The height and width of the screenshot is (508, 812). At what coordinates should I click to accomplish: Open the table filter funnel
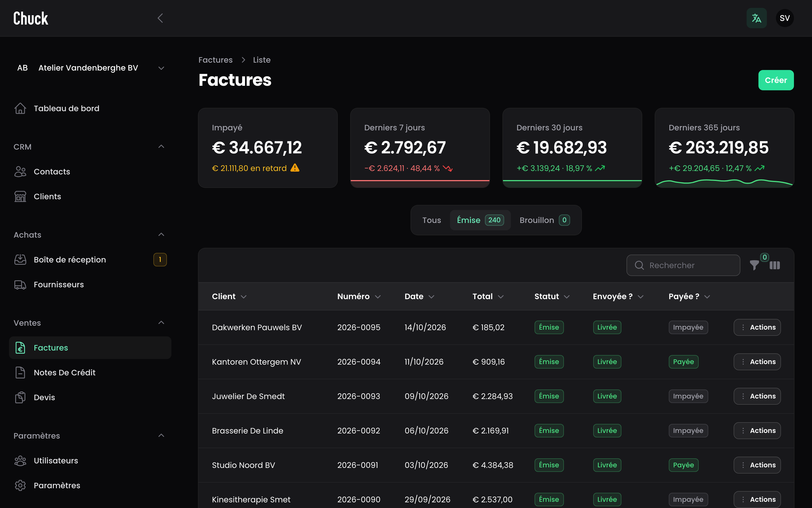coord(754,265)
